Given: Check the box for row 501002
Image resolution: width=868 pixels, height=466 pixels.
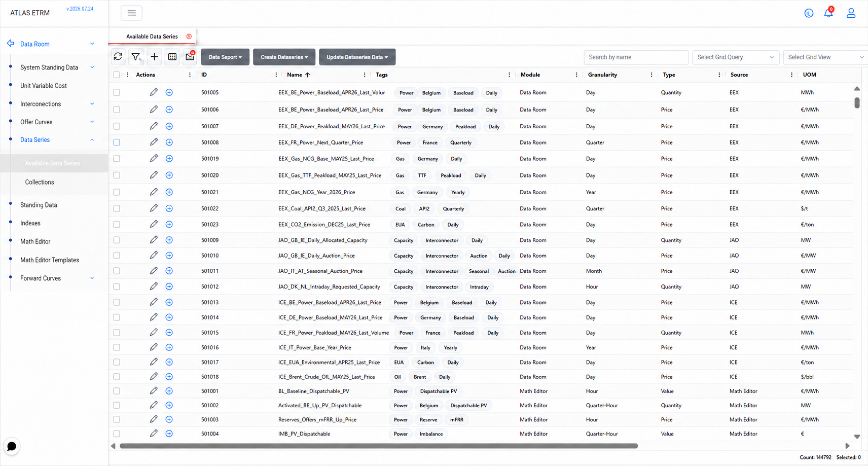Looking at the screenshot, I should point(117,405).
